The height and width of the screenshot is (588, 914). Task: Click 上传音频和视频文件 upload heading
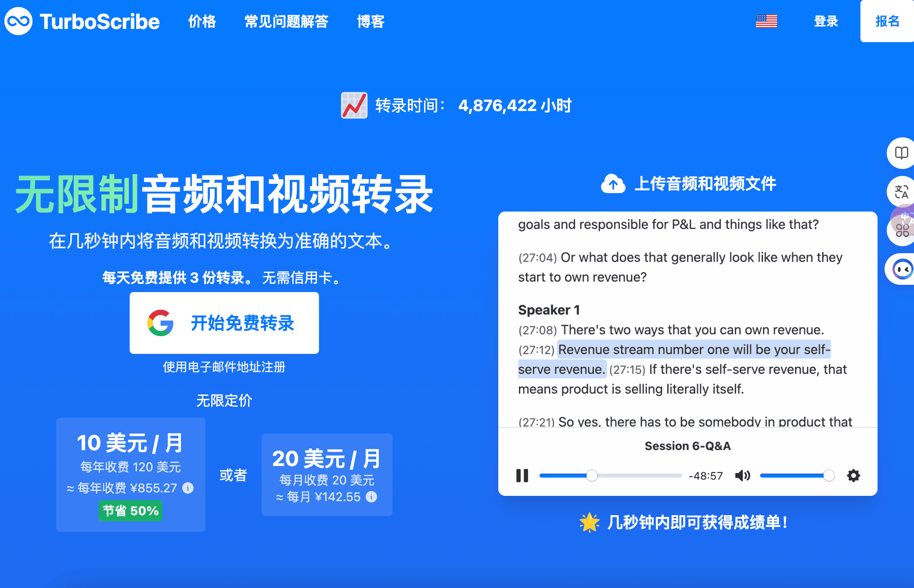(705, 184)
